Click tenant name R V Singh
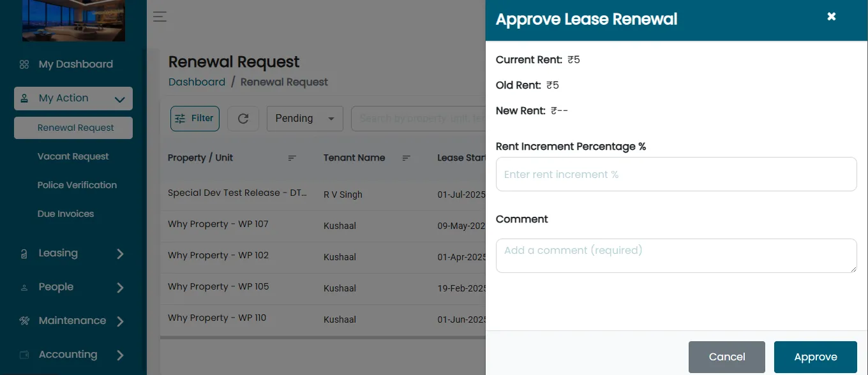The image size is (868, 375). 343,195
